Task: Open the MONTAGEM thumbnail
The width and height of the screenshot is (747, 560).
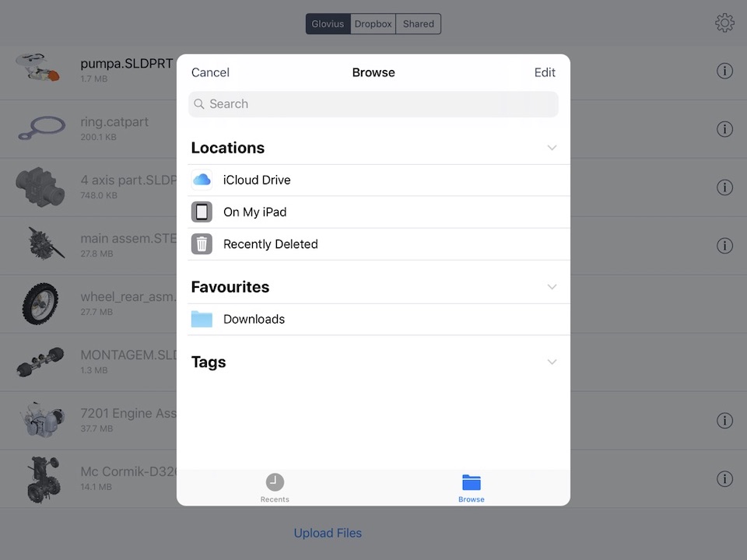Action: (40, 362)
